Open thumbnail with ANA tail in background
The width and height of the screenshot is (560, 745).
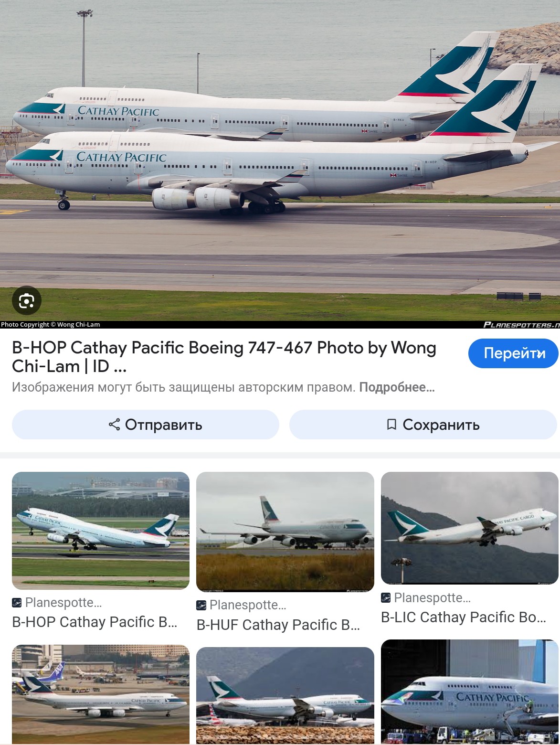[x=101, y=694]
